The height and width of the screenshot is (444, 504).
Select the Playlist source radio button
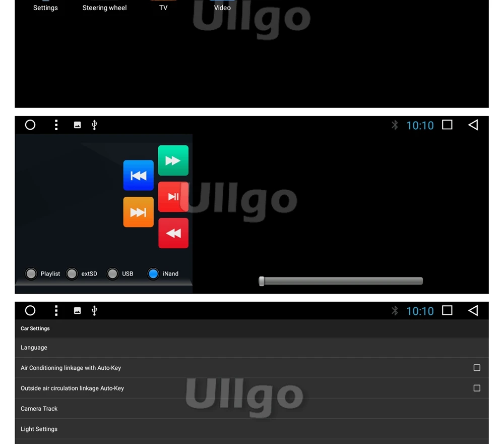pos(31,274)
